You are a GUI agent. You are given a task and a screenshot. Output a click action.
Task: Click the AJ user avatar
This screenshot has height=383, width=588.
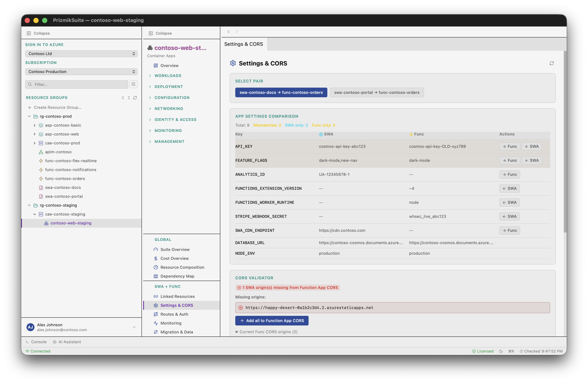pos(30,327)
